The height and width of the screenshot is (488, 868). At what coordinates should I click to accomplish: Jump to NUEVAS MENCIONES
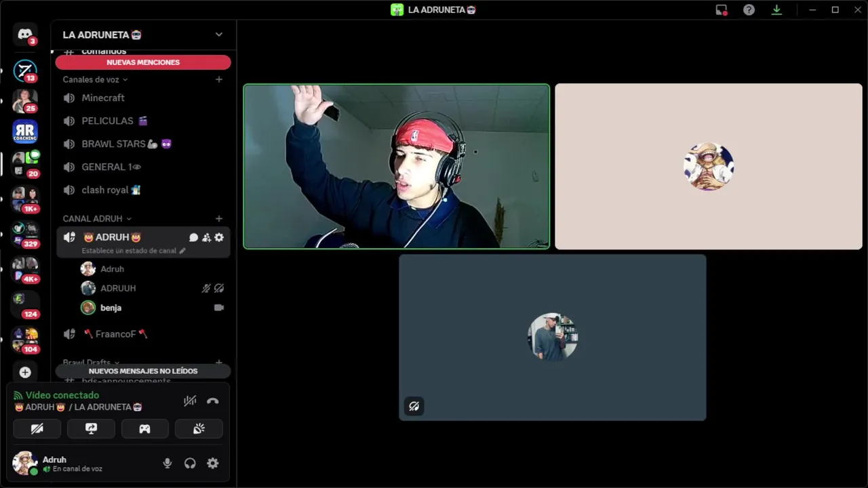pyautogui.click(x=143, y=62)
